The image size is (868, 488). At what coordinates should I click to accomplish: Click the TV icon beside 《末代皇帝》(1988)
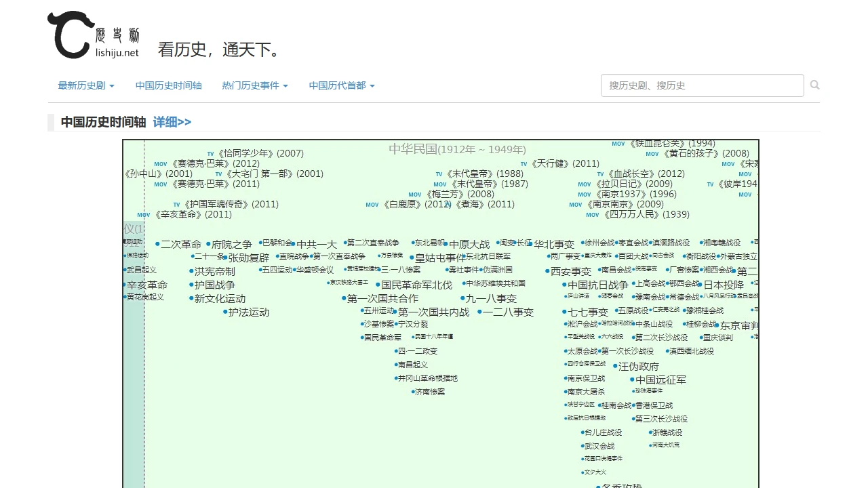(x=439, y=174)
